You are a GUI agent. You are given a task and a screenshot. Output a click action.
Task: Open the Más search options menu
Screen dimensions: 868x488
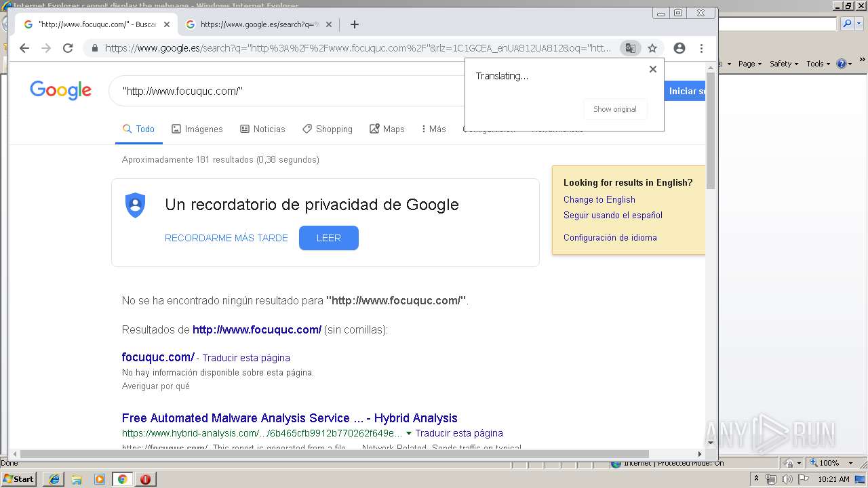[433, 129]
